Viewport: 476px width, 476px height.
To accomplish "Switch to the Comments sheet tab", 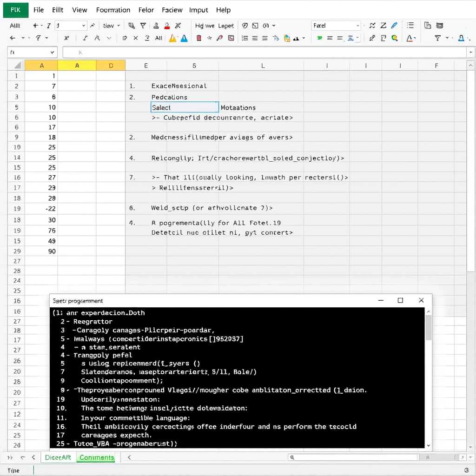I will (x=96, y=457).
